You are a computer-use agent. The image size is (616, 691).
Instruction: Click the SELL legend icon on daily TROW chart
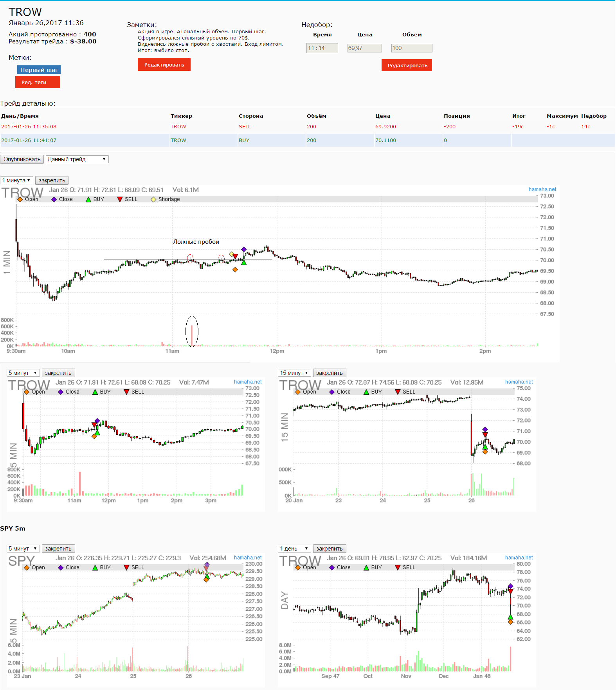coord(398,568)
